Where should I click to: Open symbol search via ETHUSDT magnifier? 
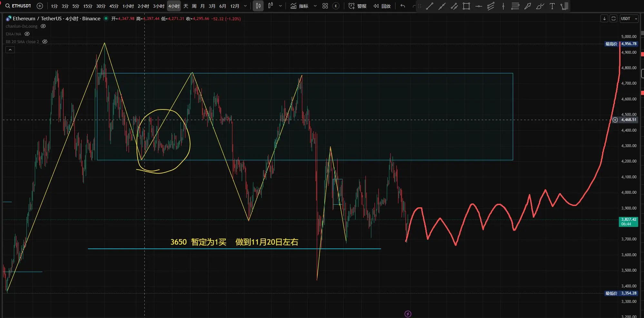click(8, 6)
